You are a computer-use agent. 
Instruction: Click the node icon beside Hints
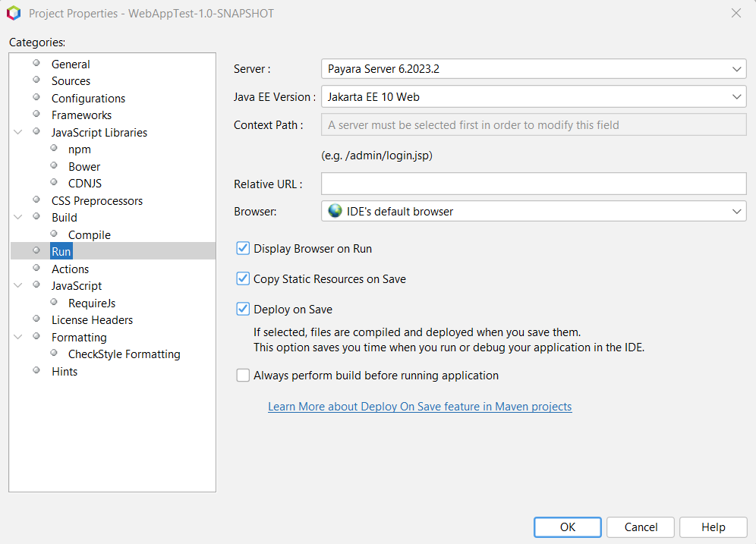coord(36,371)
